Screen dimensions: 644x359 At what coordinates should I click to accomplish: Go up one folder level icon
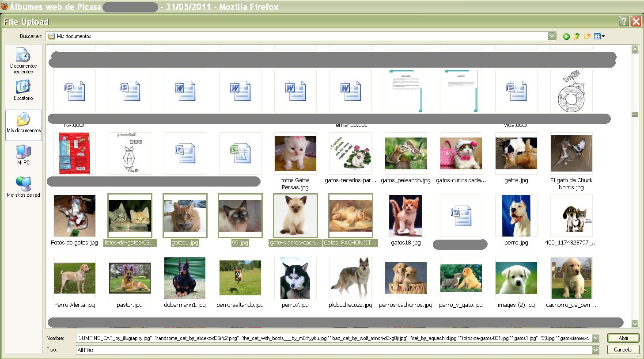click(x=576, y=37)
